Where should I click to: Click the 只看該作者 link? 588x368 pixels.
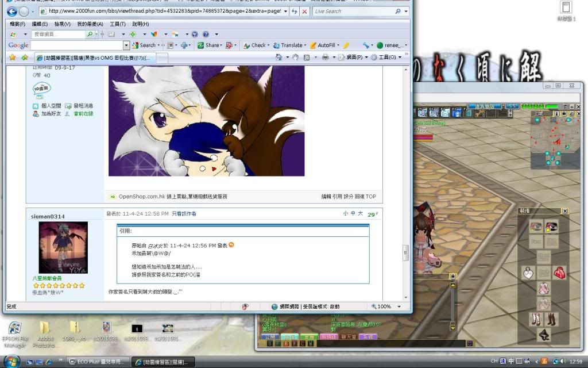[x=184, y=214]
